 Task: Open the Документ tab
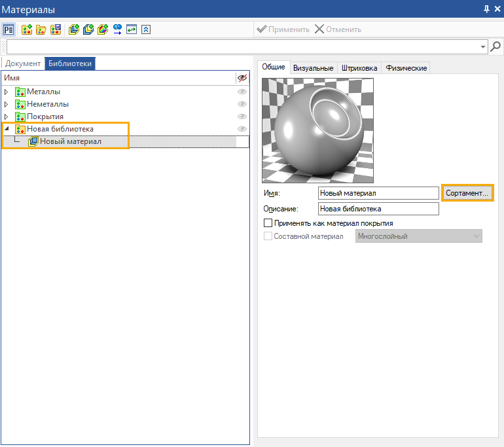pyautogui.click(x=23, y=63)
